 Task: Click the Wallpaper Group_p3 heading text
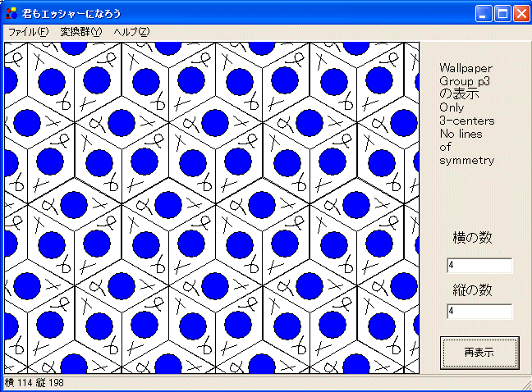pyautogui.click(x=465, y=75)
